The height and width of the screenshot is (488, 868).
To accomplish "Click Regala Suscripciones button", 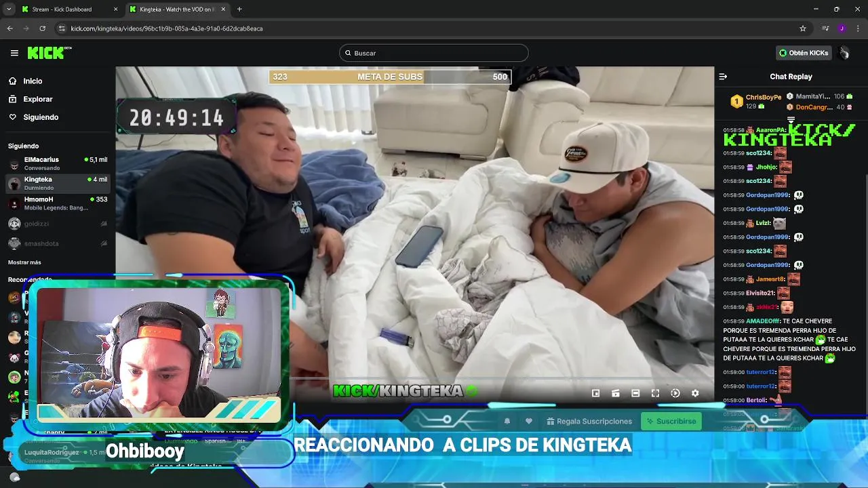I will click(x=589, y=421).
